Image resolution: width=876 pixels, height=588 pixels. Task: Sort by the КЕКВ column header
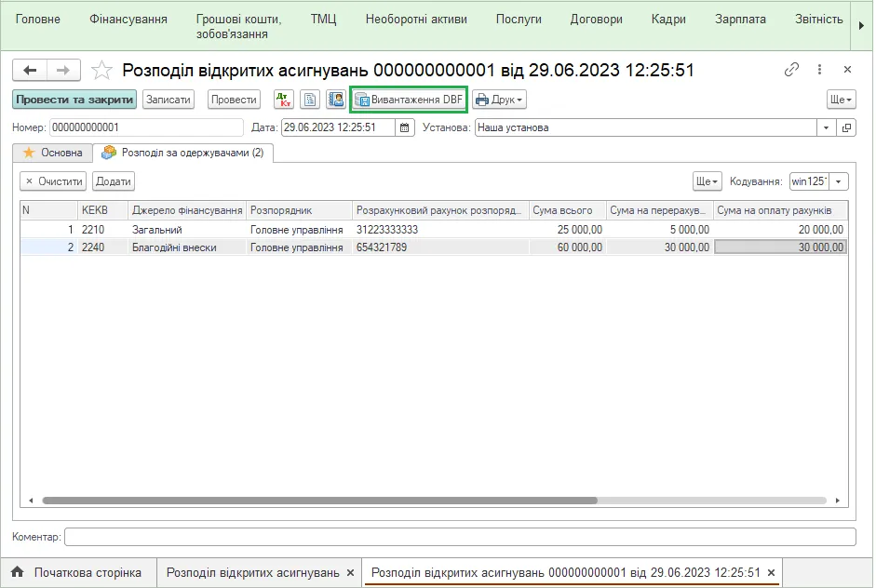[102, 210]
